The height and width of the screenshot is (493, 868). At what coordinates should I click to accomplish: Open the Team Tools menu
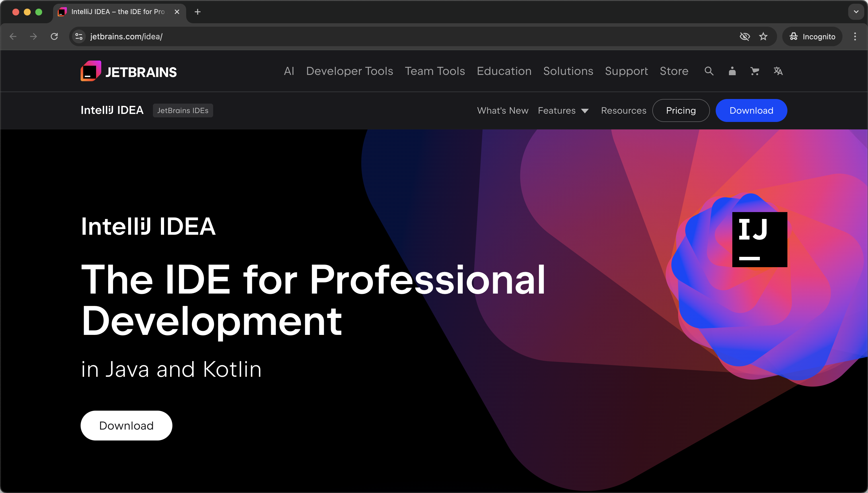pos(435,71)
